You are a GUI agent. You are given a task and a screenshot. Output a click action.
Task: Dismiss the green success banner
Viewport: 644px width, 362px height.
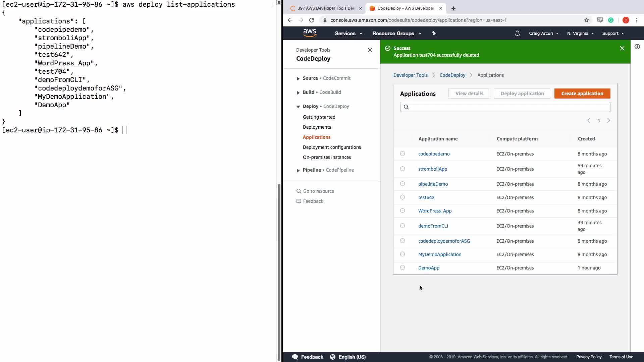point(622,48)
